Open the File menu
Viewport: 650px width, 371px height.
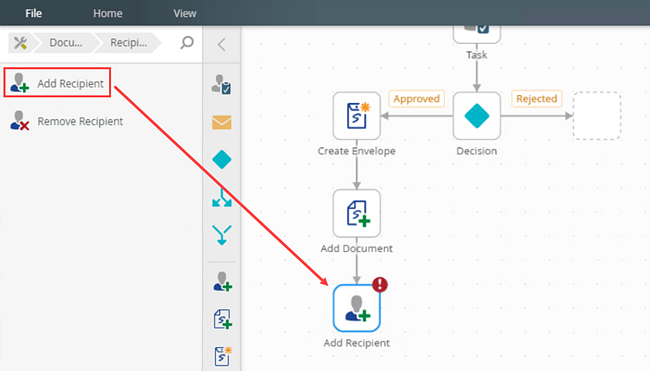(33, 13)
